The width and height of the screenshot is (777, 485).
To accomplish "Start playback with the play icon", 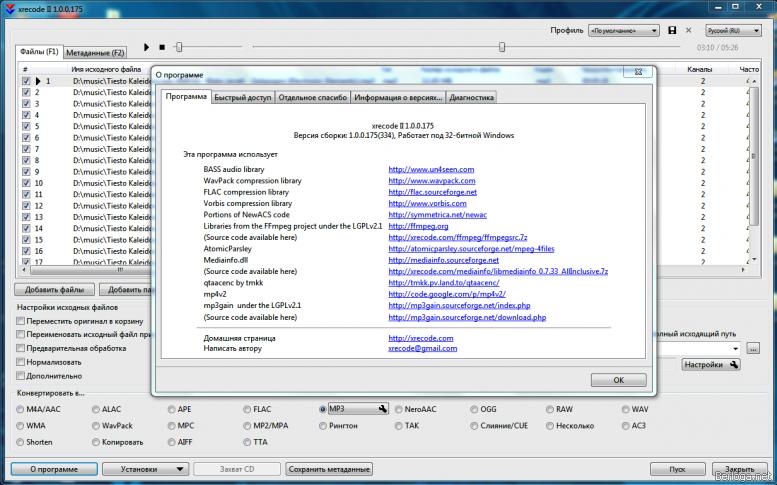I will [x=146, y=47].
